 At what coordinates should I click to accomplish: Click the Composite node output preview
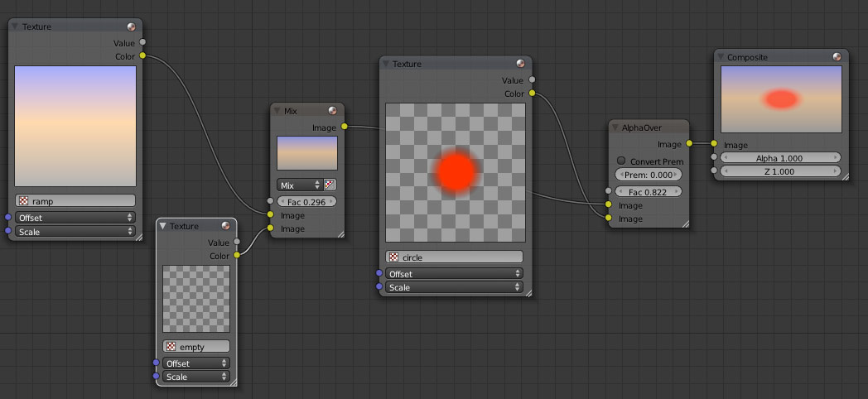tap(781, 99)
